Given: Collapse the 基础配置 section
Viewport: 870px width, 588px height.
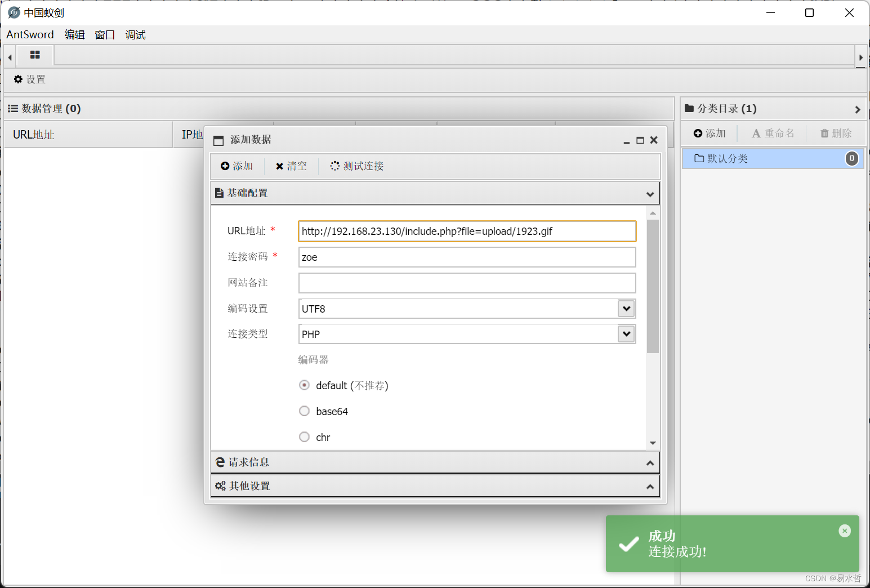Looking at the screenshot, I should click(650, 194).
